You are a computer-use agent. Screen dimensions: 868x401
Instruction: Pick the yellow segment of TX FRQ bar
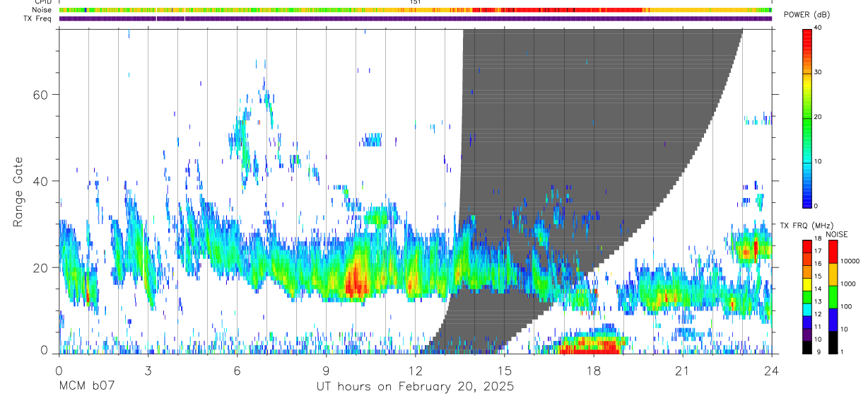tap(807, 284)
